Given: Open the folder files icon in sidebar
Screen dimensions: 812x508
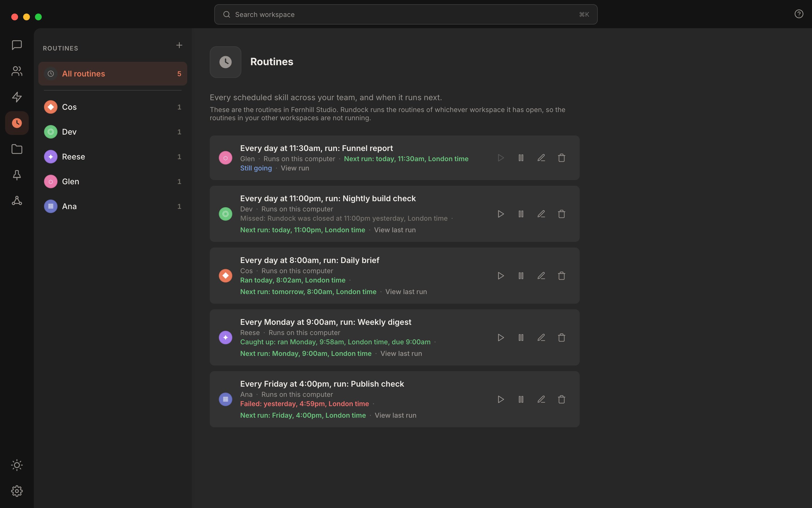Looking at the screenshot, I should [x=17, y=149].
